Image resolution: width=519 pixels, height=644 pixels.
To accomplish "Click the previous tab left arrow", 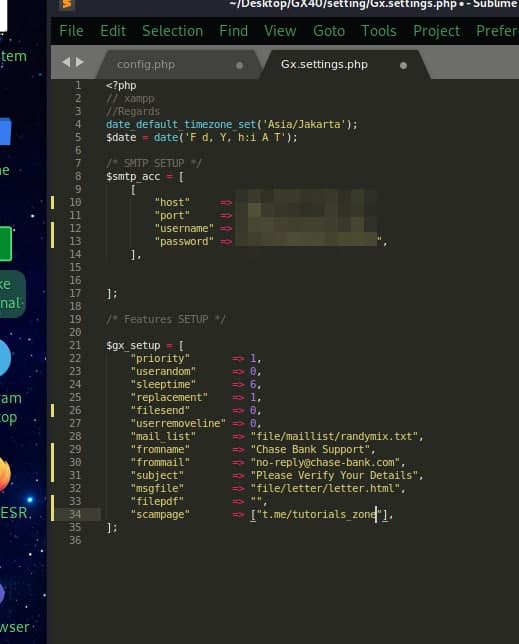I will click(66, 62).
